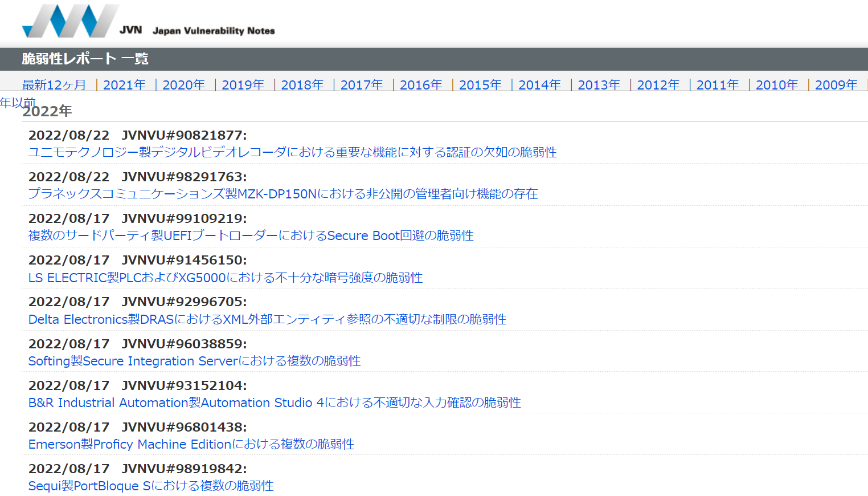
Task: Open the UEFI Secure Boot回避 report
Action: coord(251,235)
